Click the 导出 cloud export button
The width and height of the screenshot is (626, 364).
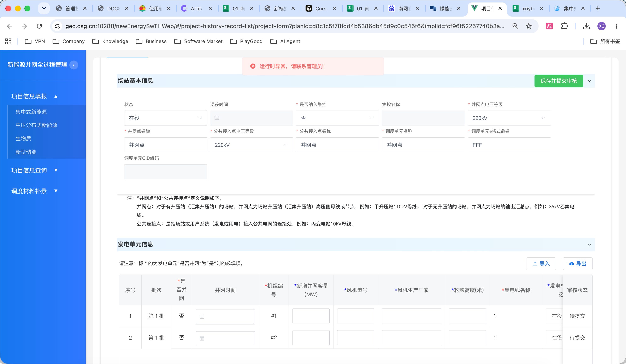(578, 264)
